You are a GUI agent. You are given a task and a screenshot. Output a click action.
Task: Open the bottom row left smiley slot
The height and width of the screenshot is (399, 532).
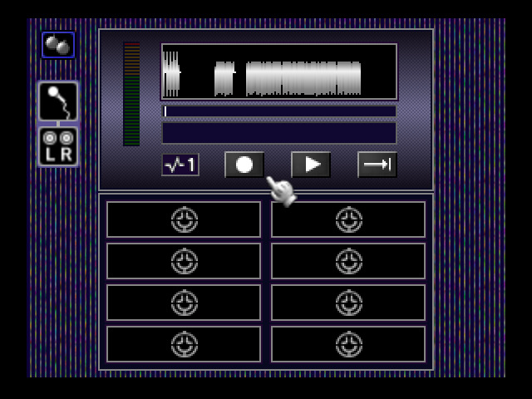tap(184, 344)
